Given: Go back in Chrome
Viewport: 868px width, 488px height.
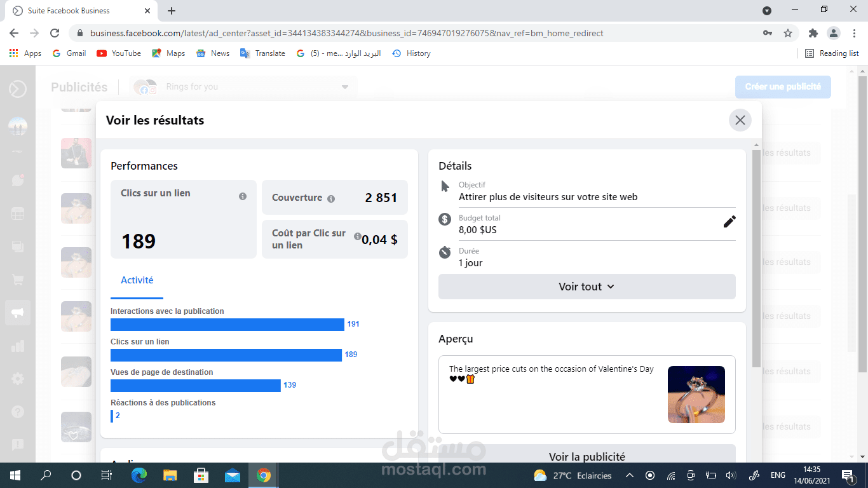Looking at the screenshot, I should pos(14,33).
